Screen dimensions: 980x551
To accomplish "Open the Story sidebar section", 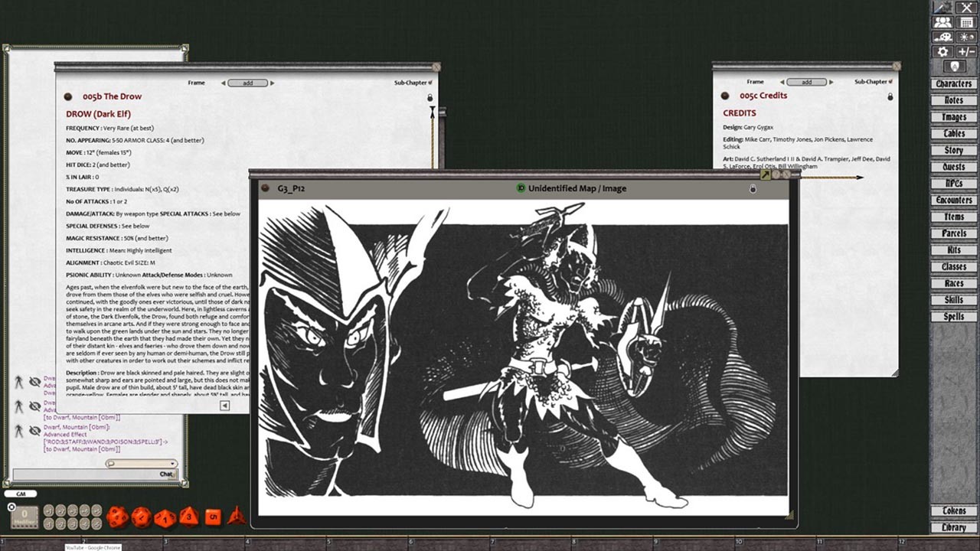I will tap(952, 151).
